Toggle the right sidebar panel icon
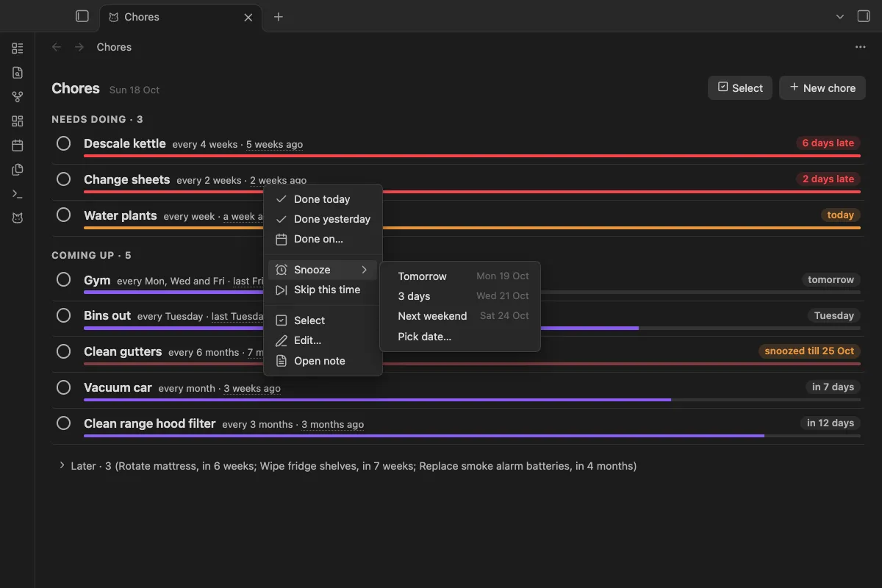Screen dimensions: 882x588 (864, 16)
